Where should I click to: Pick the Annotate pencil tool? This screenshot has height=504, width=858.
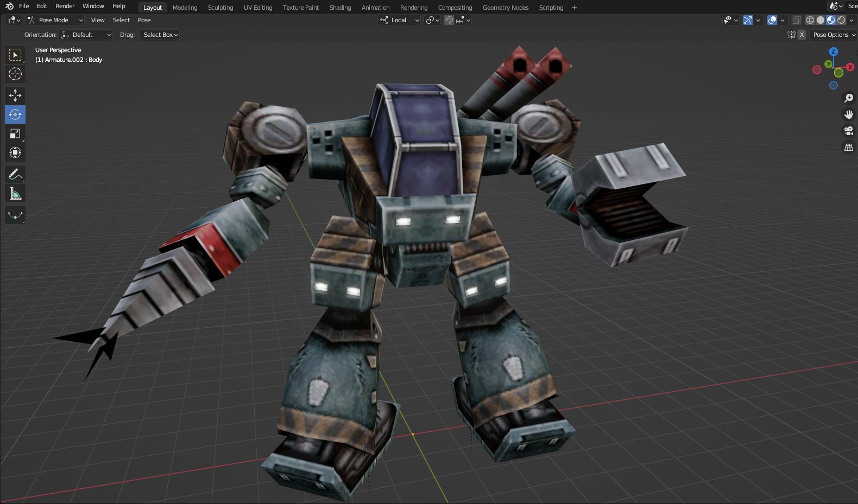point(15,174)
